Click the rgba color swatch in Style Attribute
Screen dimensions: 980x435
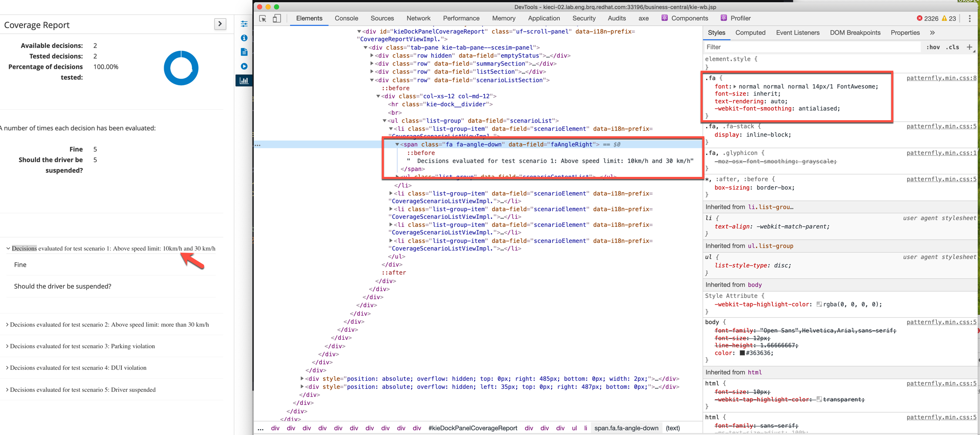(x=819, y=304)
